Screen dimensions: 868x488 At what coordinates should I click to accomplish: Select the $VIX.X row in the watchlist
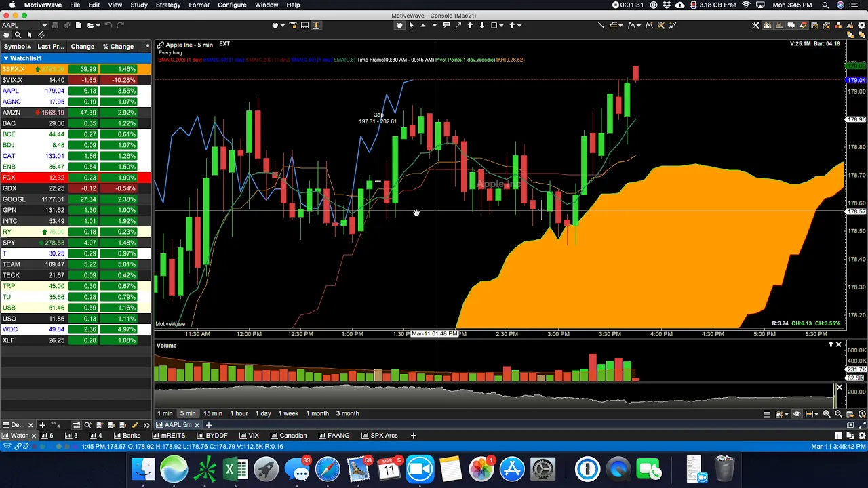[x=76, y=80]
